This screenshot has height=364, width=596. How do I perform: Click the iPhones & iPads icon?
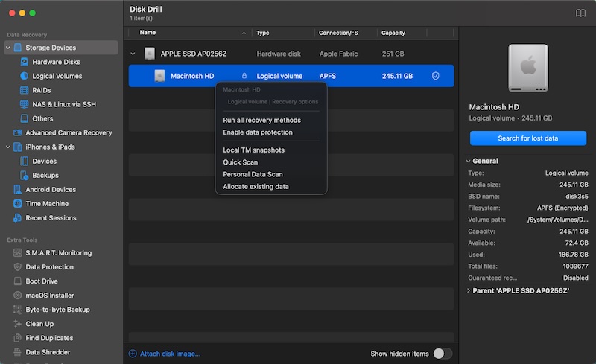(17, 147)
